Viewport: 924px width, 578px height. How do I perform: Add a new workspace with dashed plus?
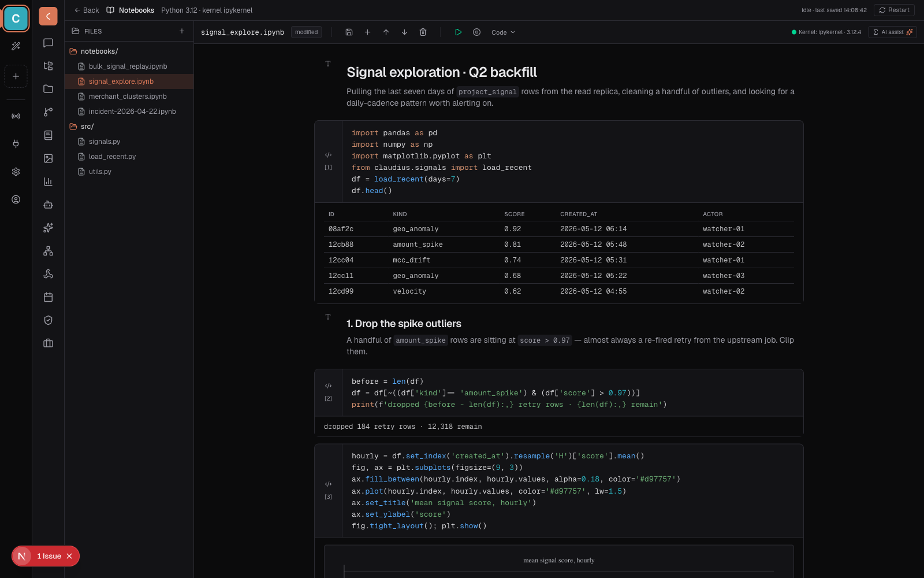coord(16,76)
